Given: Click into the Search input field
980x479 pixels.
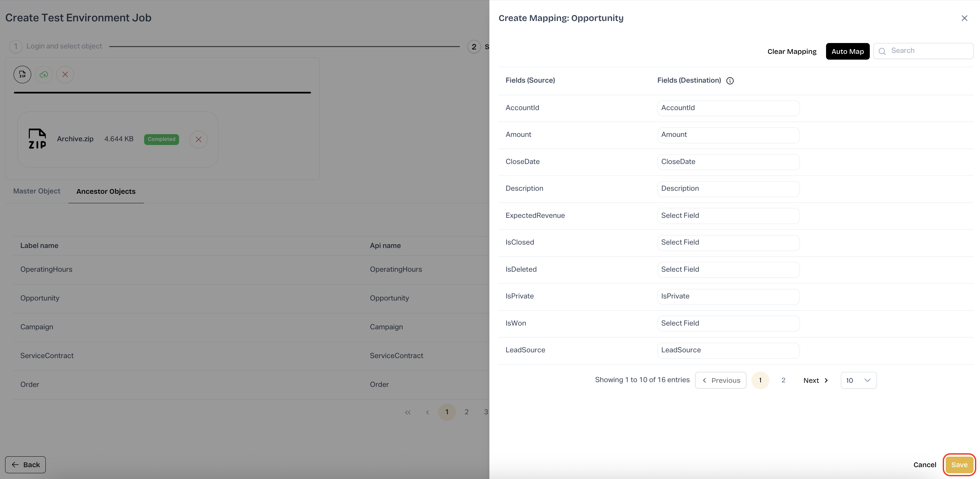Looking at the screenshot, I should [x=928, y=51].
